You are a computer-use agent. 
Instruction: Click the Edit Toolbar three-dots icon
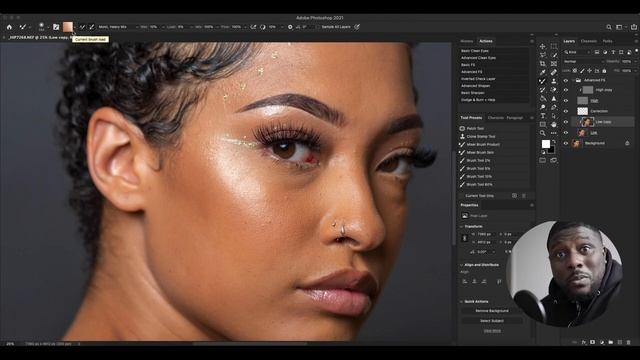pyautogui.click(x=553, y=133)
